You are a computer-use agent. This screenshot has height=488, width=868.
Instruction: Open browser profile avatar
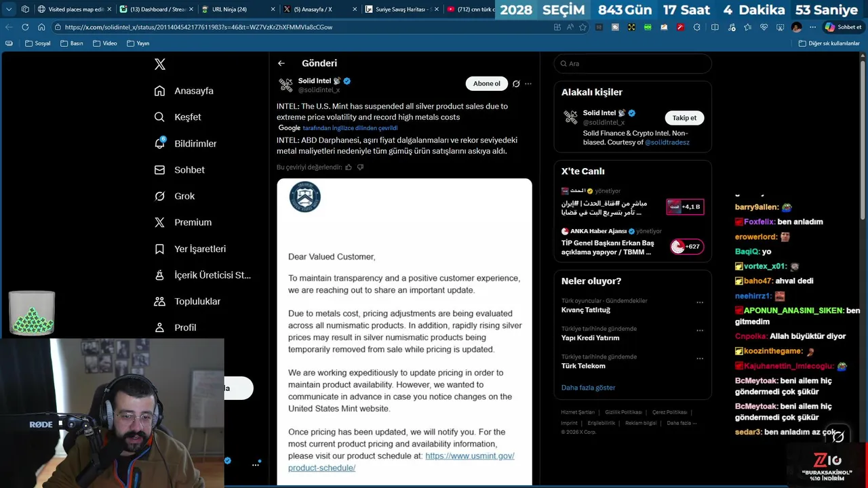796,27
